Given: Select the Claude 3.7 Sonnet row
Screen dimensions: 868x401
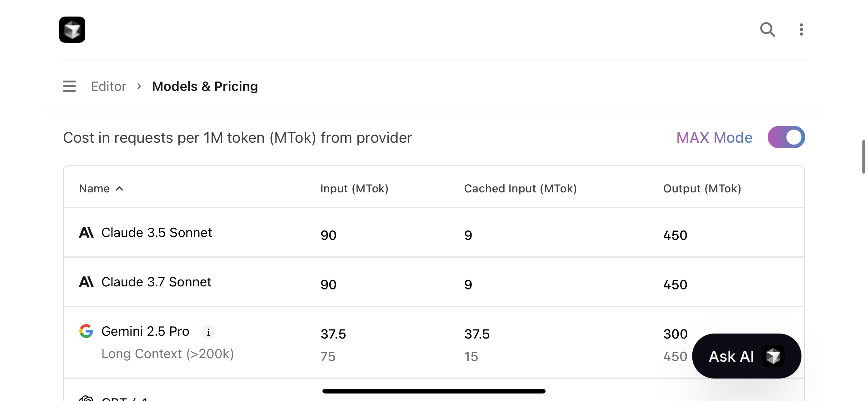Looking at the screenshot, I should tap(434, 282).
